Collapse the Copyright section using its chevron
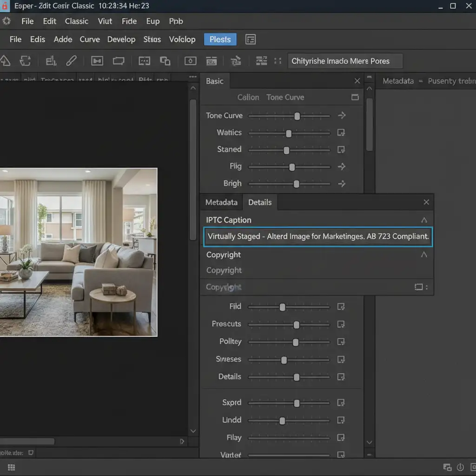The width and height of the screenshot is (476, 476). coord(423,255)
